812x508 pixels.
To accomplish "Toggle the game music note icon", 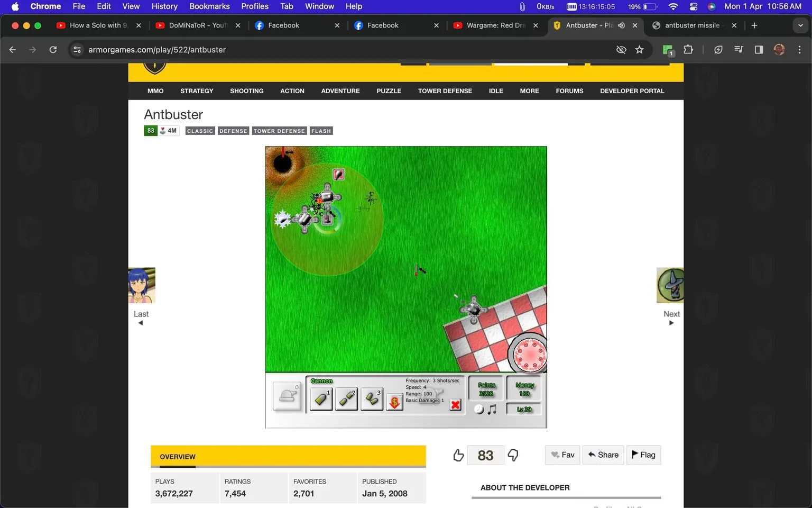I will pyautogui.click(x=493, y=409).
